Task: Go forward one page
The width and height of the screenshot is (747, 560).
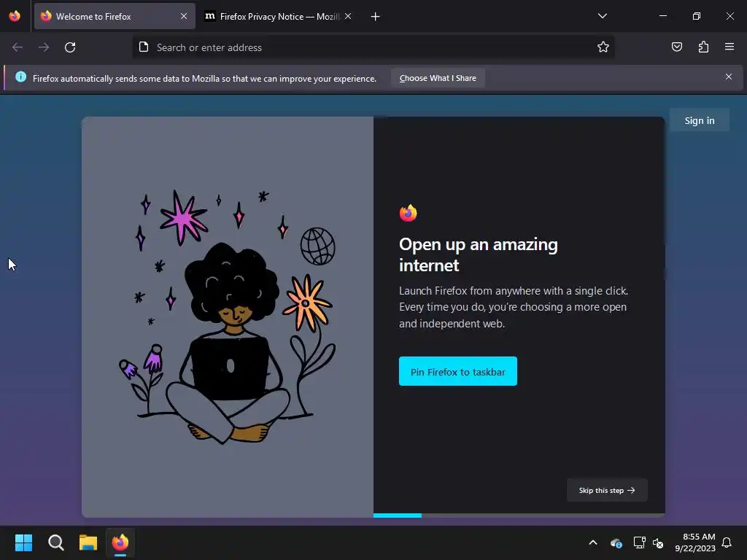Action: point(44,47)
